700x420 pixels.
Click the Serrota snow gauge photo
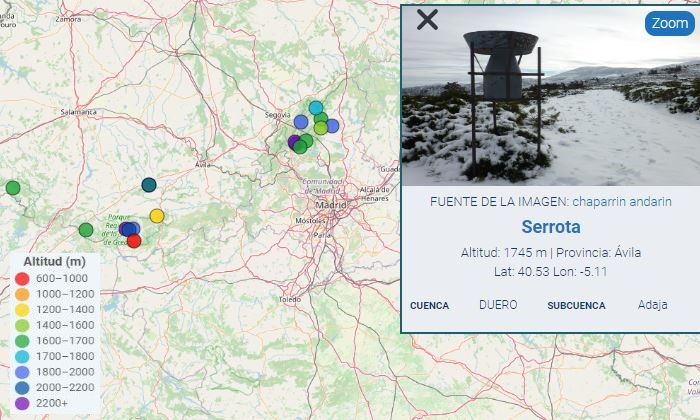coord(551,96)
